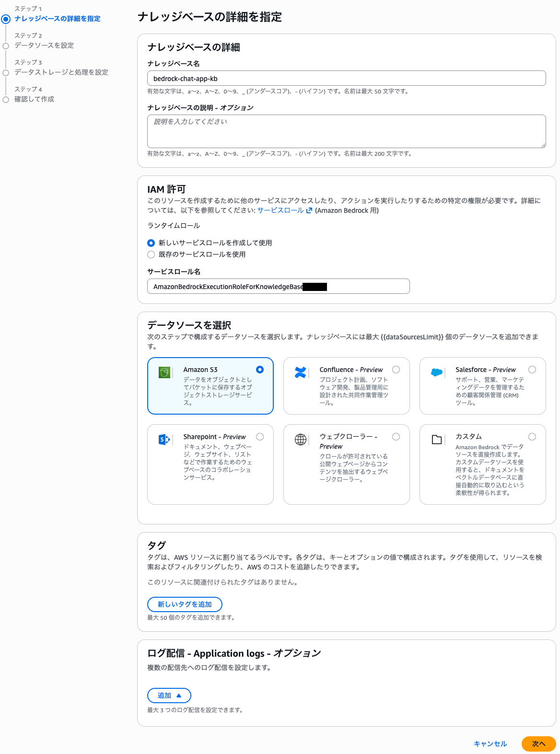
Task: Click the step 1 indicator circle
Action: (6, 19)
